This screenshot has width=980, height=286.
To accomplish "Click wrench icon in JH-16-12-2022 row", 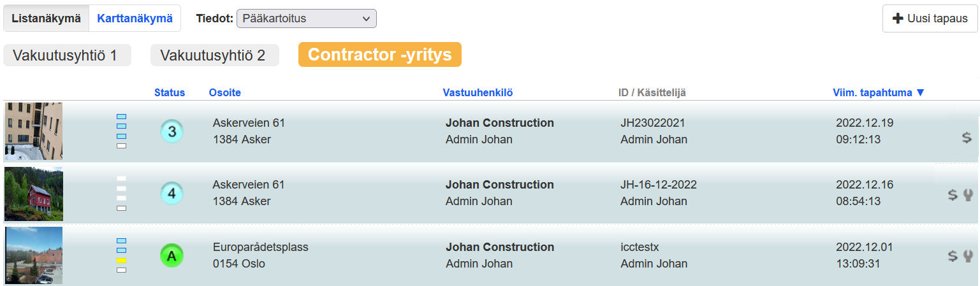I will [x=969, y=195].
